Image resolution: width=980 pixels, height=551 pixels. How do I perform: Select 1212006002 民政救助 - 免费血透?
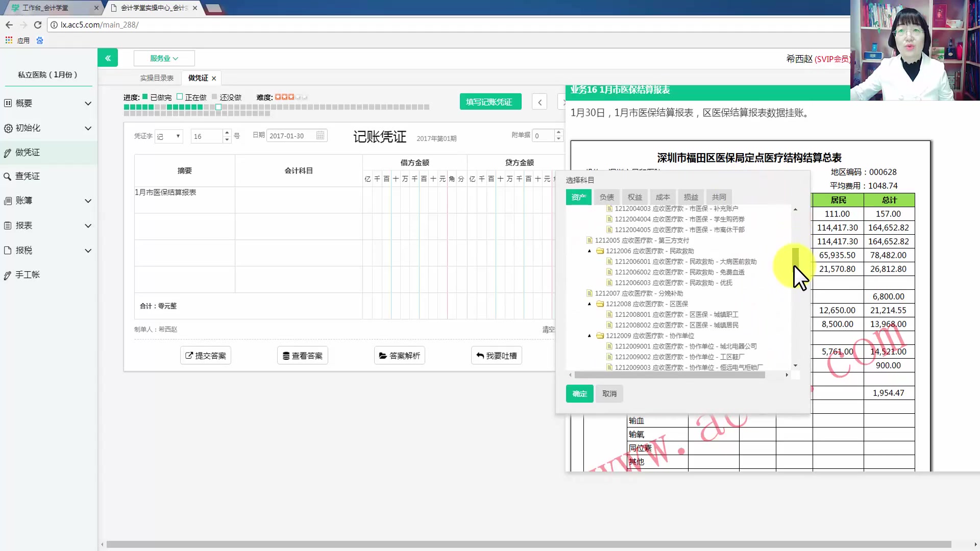679,272
